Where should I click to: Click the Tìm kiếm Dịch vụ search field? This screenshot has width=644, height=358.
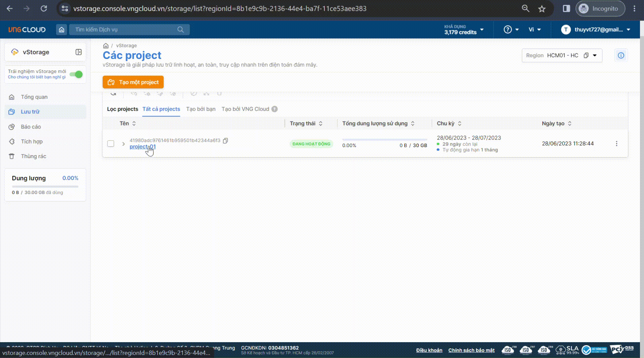125,30
